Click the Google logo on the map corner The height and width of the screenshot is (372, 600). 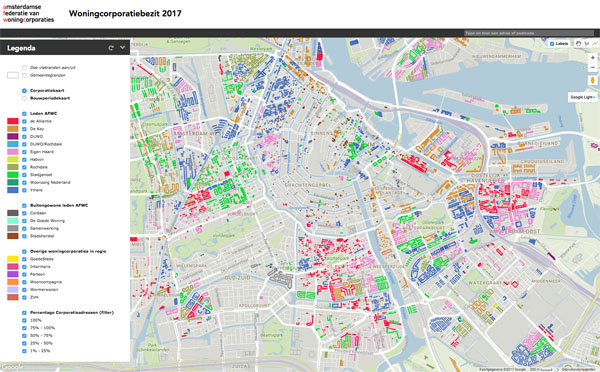[12, 367]
